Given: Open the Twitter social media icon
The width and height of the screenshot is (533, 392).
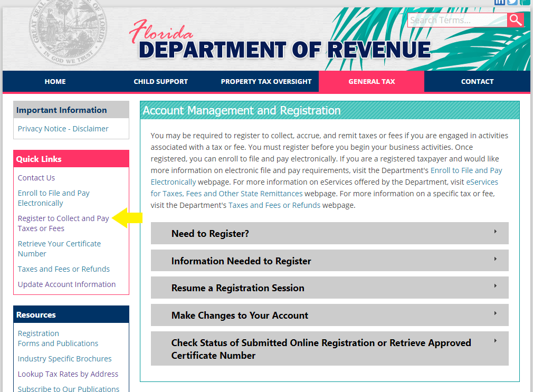Looking at the screenshot, I should [x=511, y=2].
